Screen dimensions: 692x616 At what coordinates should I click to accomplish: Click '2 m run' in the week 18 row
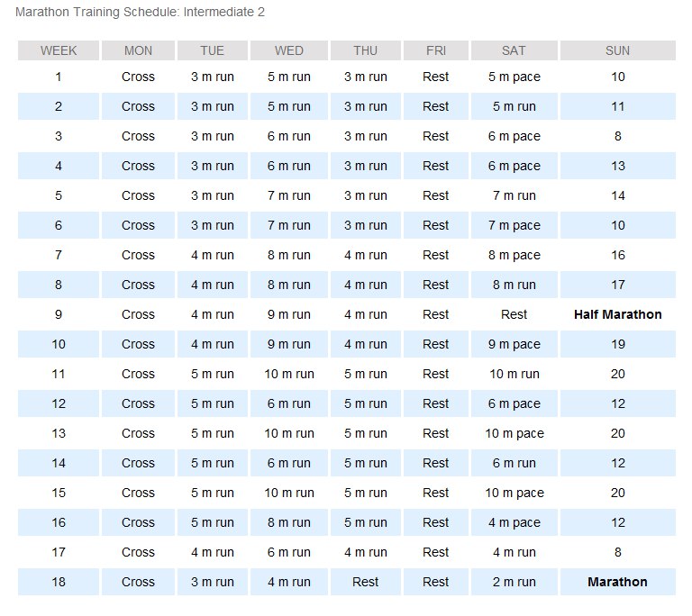click(514, 582)
